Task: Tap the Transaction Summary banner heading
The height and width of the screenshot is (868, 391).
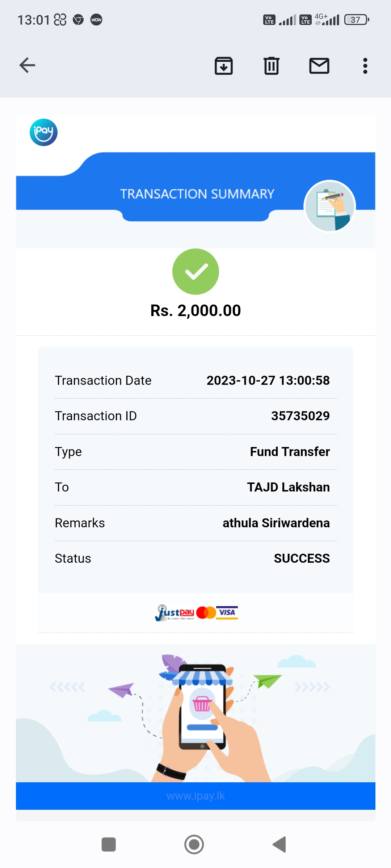Action: tap(197, 194)
